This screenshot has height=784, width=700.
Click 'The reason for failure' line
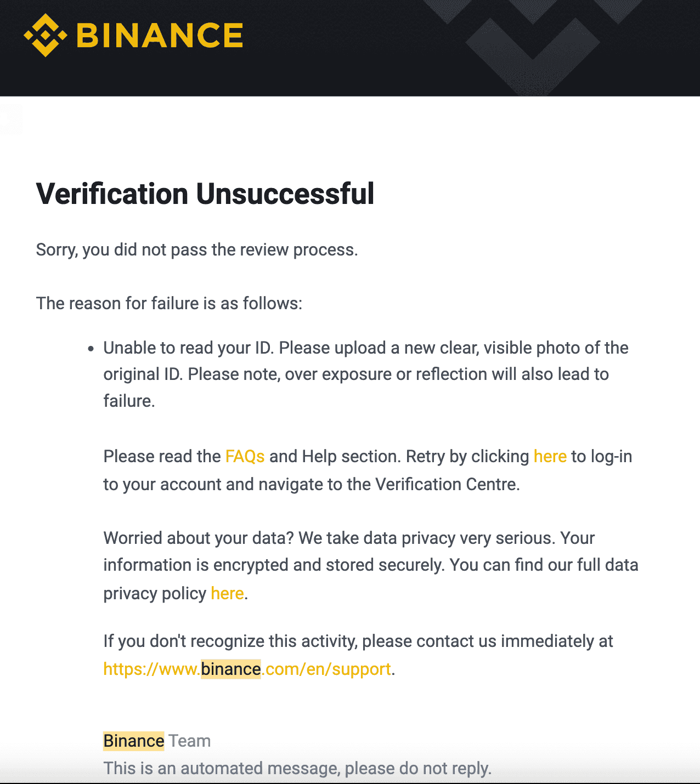click(x=169, y=303)
